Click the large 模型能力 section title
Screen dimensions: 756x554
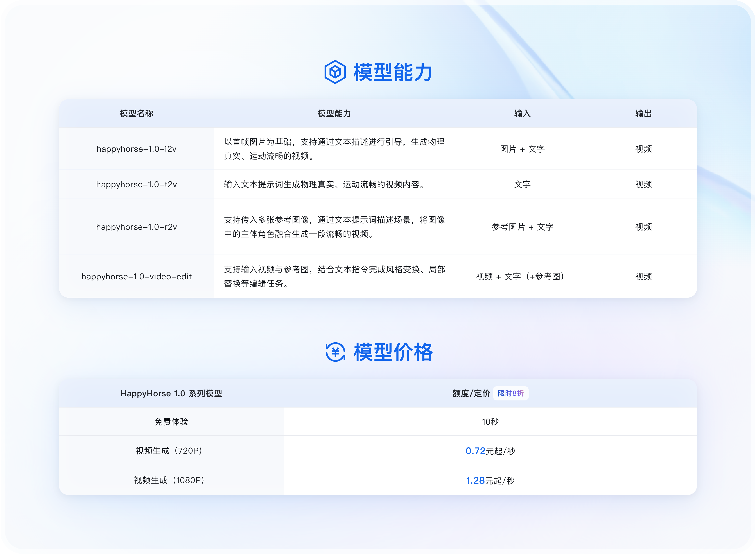point(393,72)
